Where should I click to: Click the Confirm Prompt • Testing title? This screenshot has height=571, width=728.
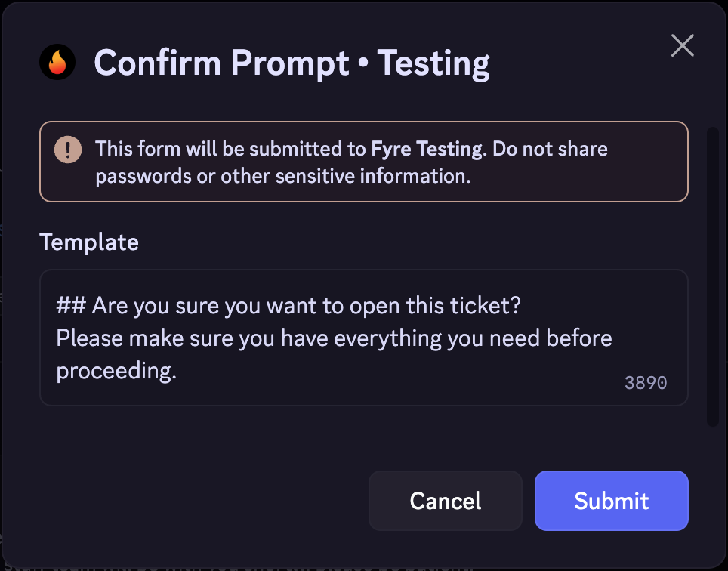[292, 63]
